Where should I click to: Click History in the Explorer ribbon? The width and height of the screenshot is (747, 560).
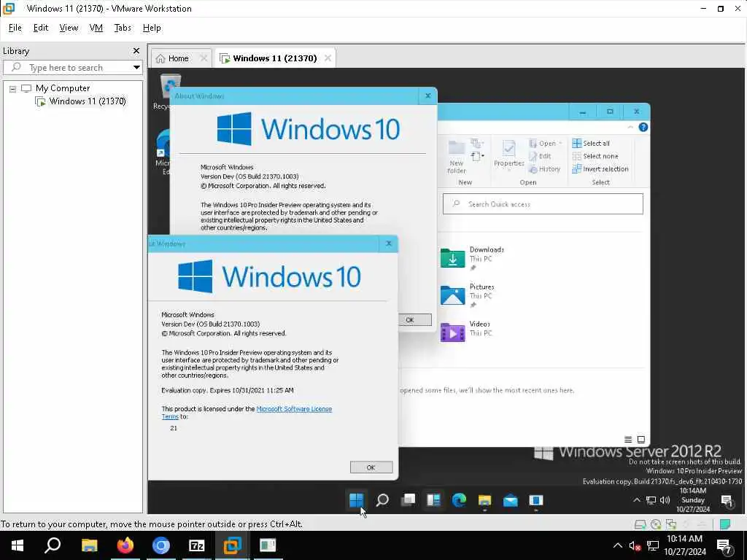(544, 169)
